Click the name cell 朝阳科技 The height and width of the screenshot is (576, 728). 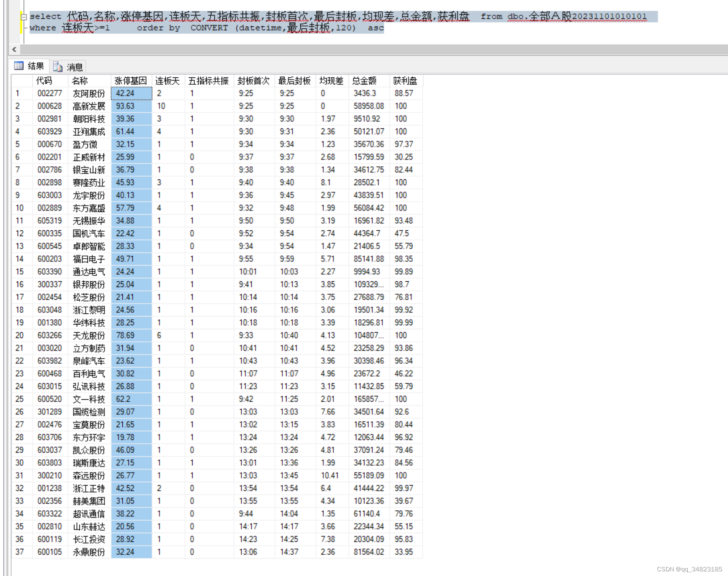pos(90,119)
